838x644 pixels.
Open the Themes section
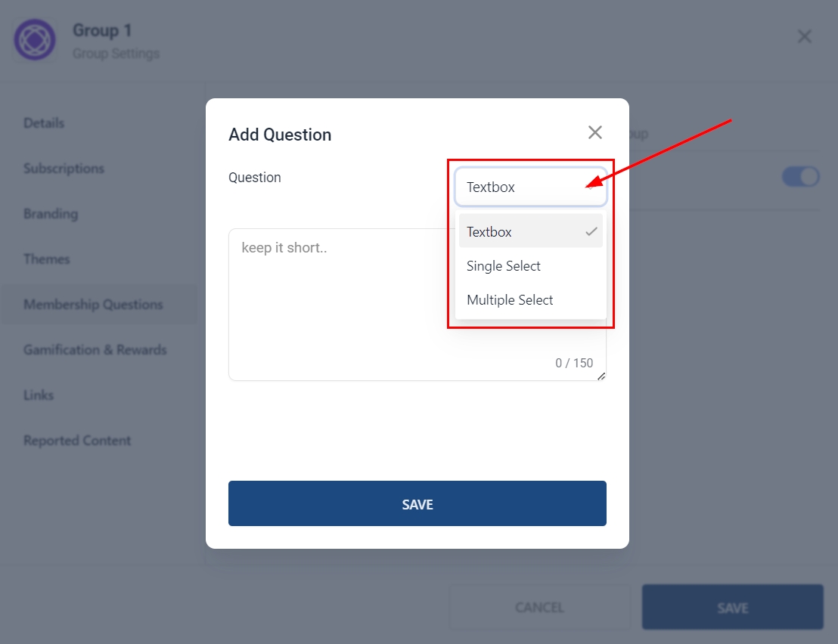click(x=47, y=259)
